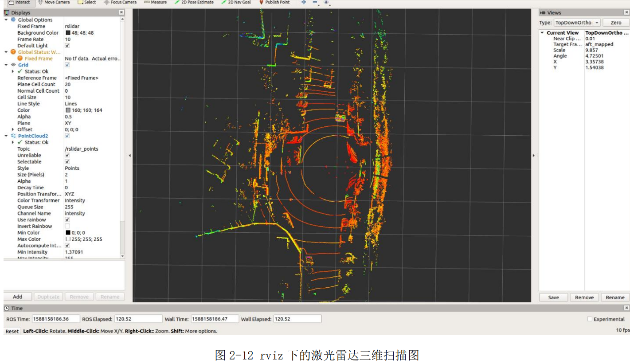Toggle the Default Light checkbox
The width and height of the screenshot is (630, 364).
pos(67,46)
